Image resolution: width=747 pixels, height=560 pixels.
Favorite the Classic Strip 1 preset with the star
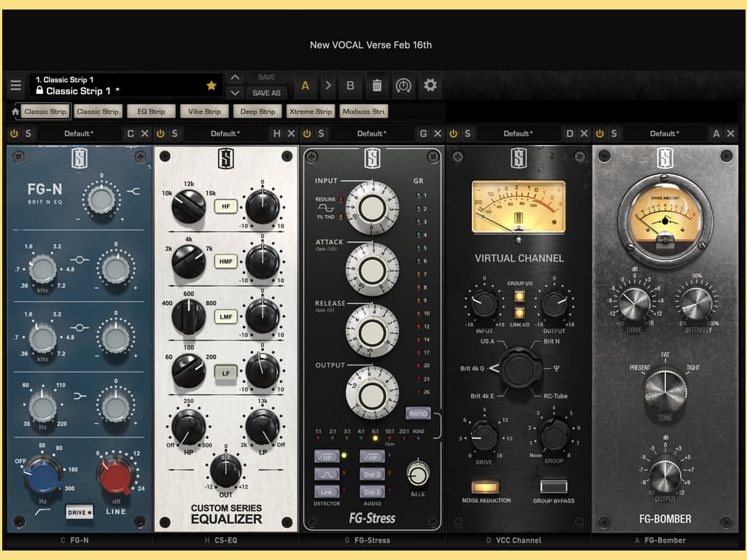pos(212,85)
